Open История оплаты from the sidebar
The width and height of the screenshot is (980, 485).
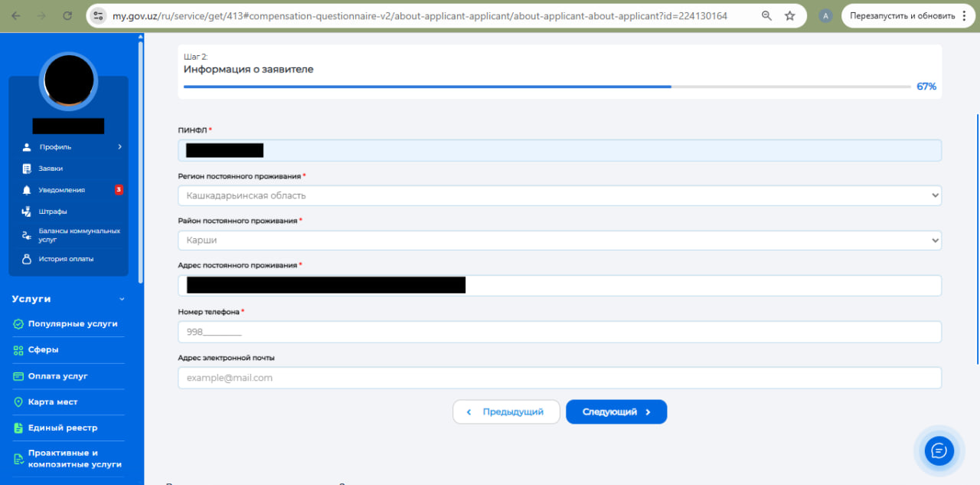pos(66,259)
